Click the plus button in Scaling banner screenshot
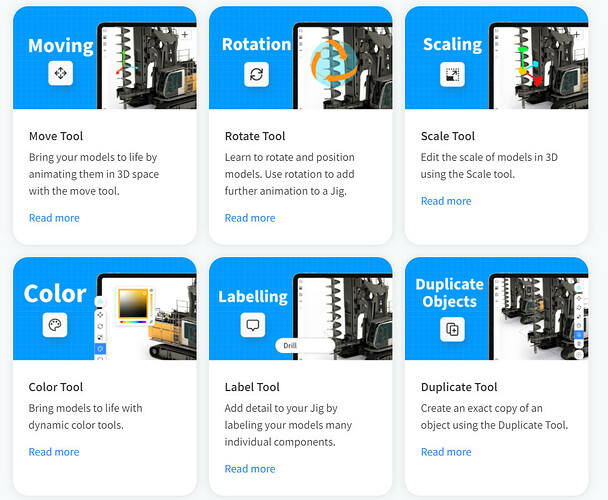 [577, 35]
